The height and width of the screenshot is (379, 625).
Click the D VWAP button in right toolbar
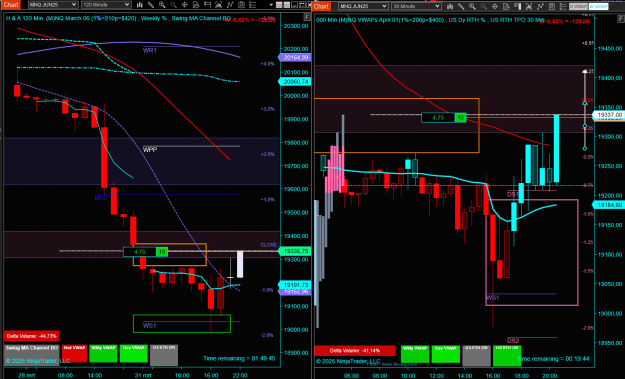pos(578,6)
